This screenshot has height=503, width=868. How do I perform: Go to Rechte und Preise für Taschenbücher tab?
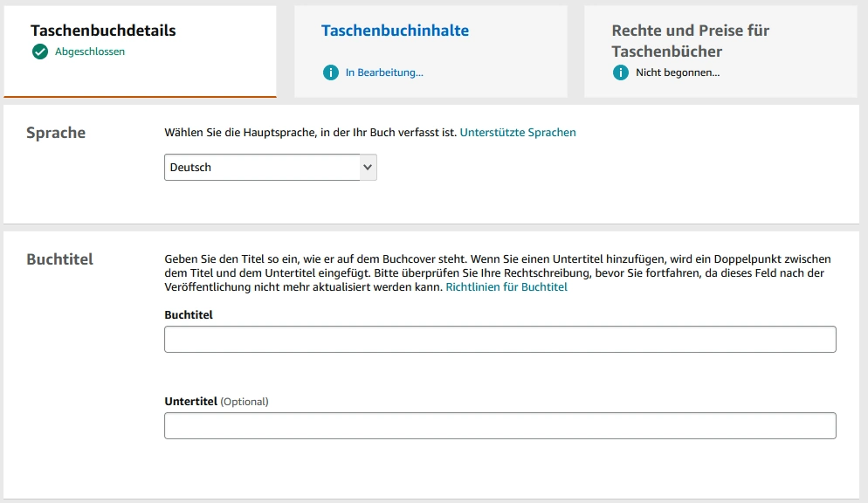(x=690, y=40)
